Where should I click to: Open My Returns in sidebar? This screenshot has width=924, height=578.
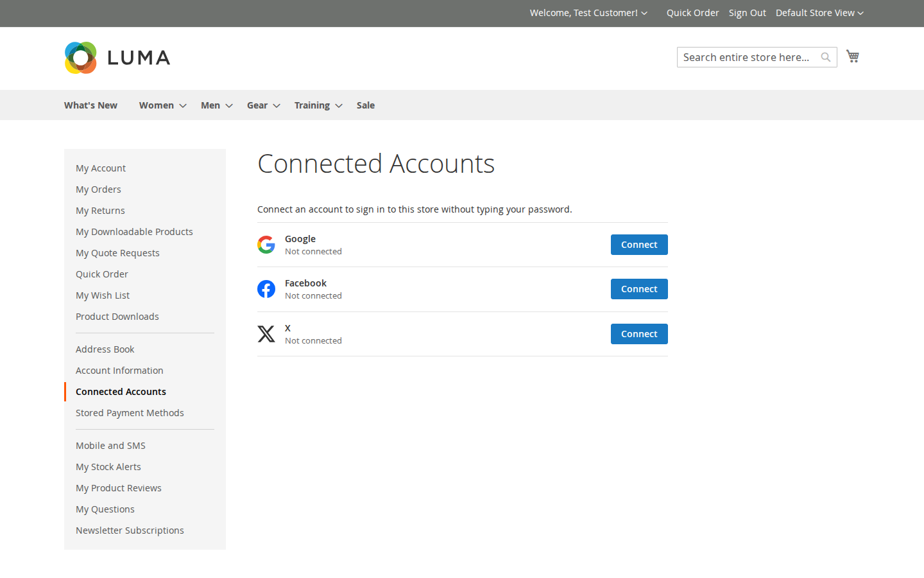(x=100, y=211)
